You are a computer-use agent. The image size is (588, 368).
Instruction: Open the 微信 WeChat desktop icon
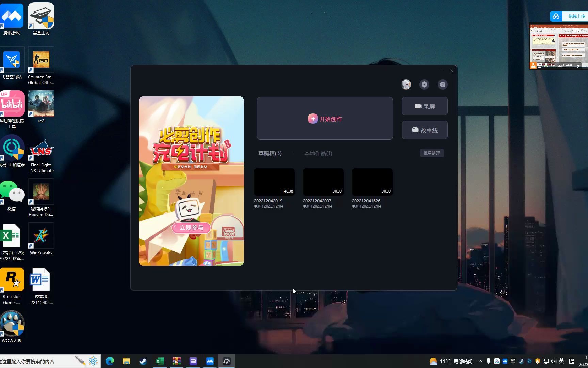click(12, 195)
